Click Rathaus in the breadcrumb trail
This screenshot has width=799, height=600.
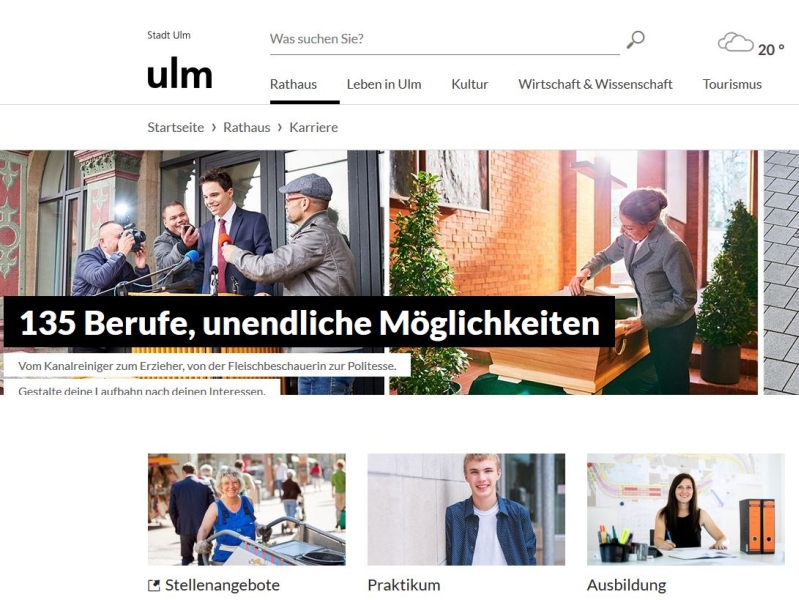(x=247, y=127)
